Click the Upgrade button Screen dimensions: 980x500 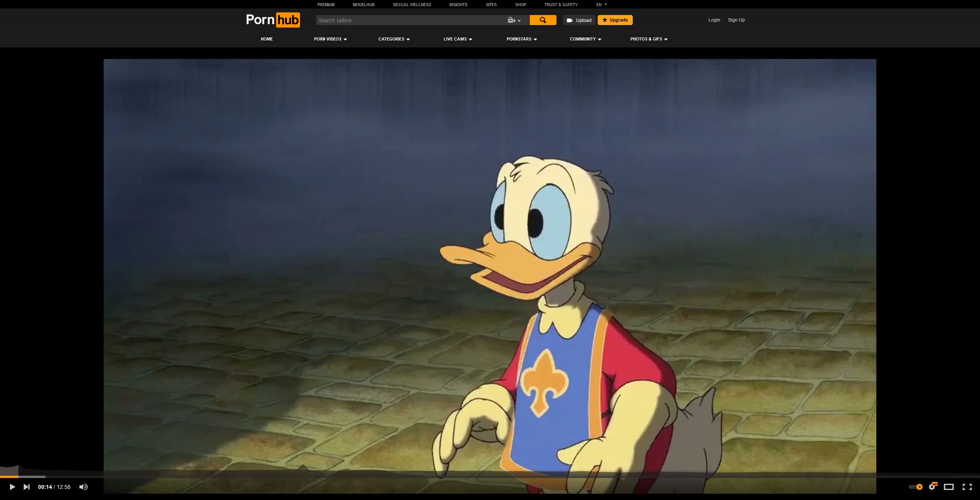615,20
